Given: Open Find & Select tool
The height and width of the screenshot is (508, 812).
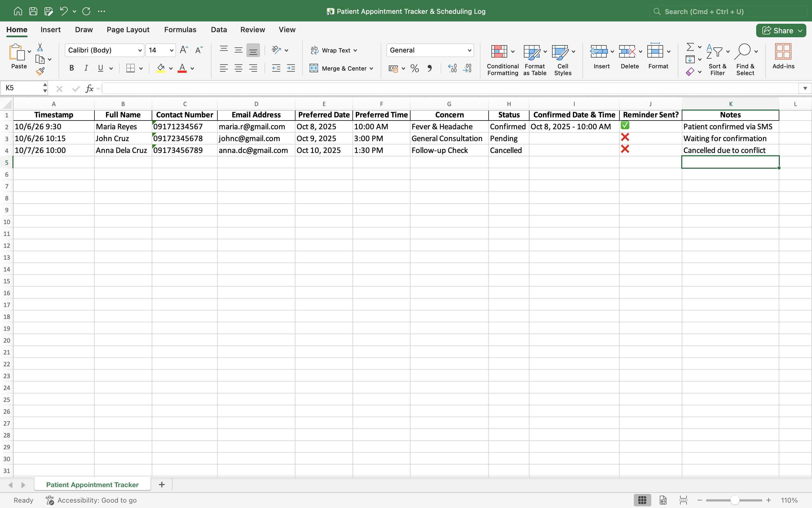Looking at the screenshot, I should pos(745,60).
